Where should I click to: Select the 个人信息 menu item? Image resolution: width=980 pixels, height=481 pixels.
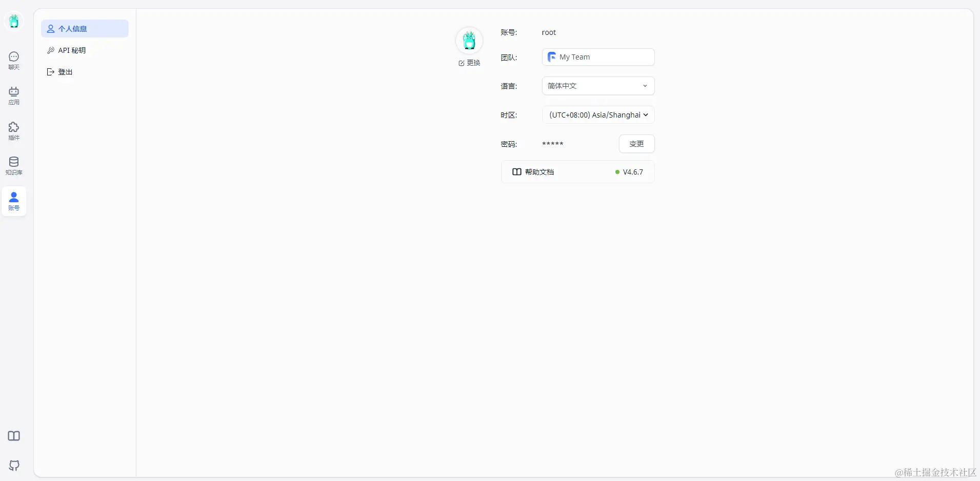click(x=84, y=29)
